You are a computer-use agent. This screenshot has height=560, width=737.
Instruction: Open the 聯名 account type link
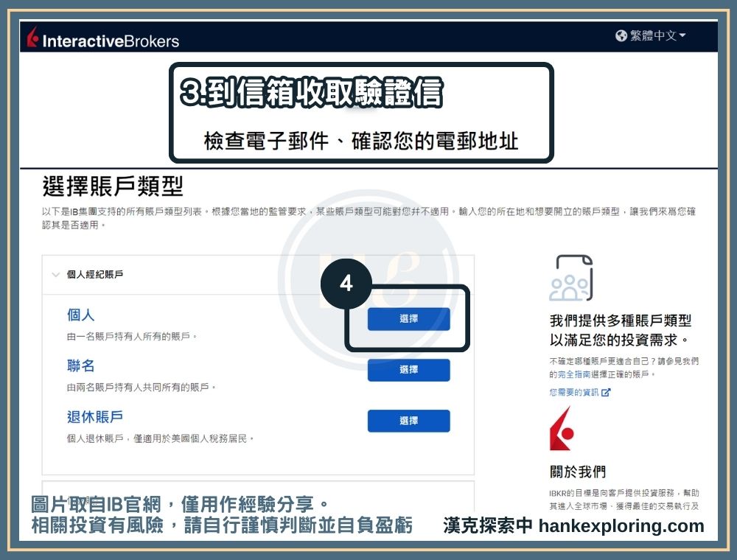coord(80,365)
